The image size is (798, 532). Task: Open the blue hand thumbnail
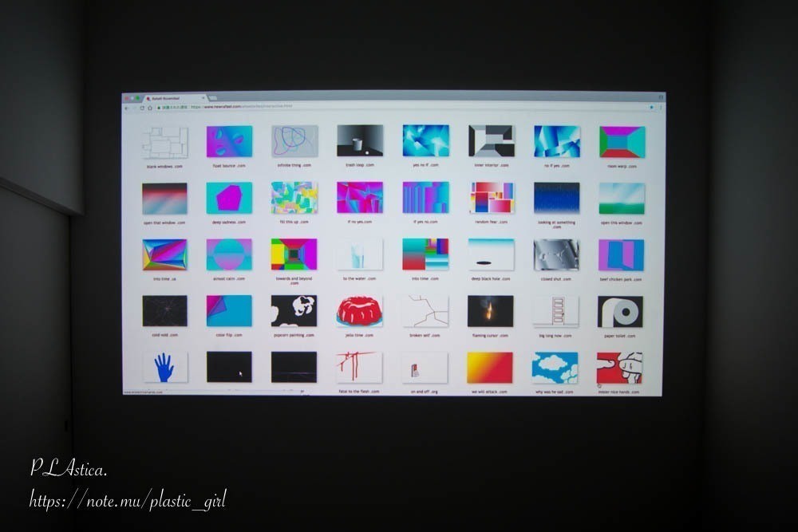pyautogui.click(x=164, y=367)
